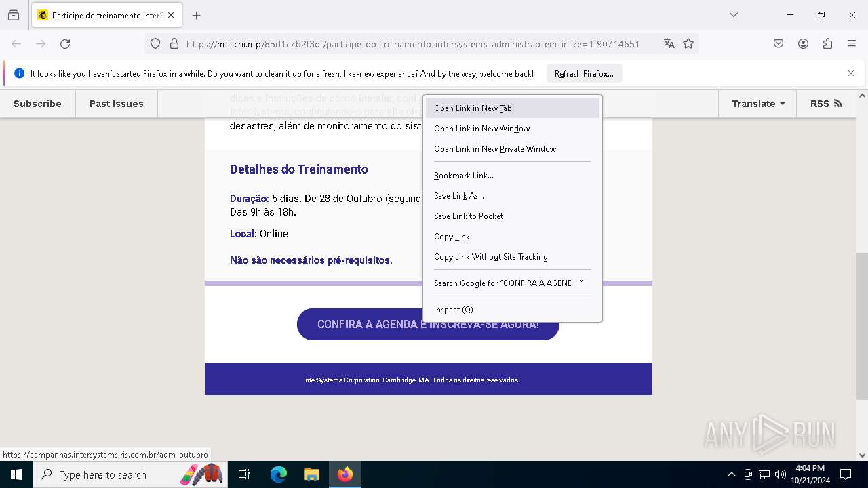Go forward one page
Image resolution: width=868 pixels, height=488 pixels.
click(x=41, y=43)
